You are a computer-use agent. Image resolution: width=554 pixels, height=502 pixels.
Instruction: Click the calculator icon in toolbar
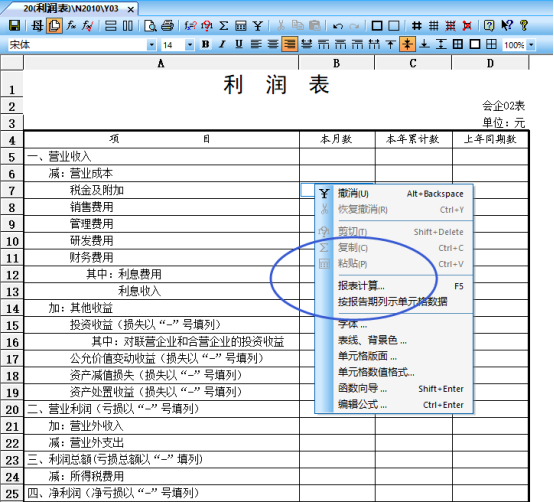(241, 26)
